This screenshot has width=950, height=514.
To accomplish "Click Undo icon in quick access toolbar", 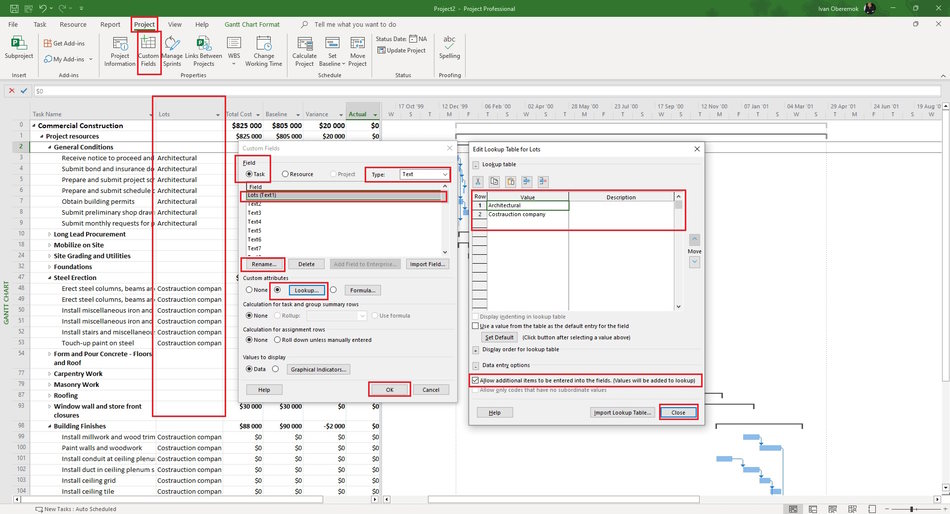I will 43,8.
